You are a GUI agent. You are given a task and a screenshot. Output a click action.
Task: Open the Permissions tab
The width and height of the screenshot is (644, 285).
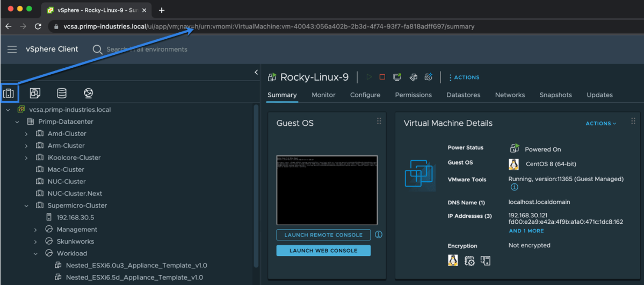(x=414, y=95)
